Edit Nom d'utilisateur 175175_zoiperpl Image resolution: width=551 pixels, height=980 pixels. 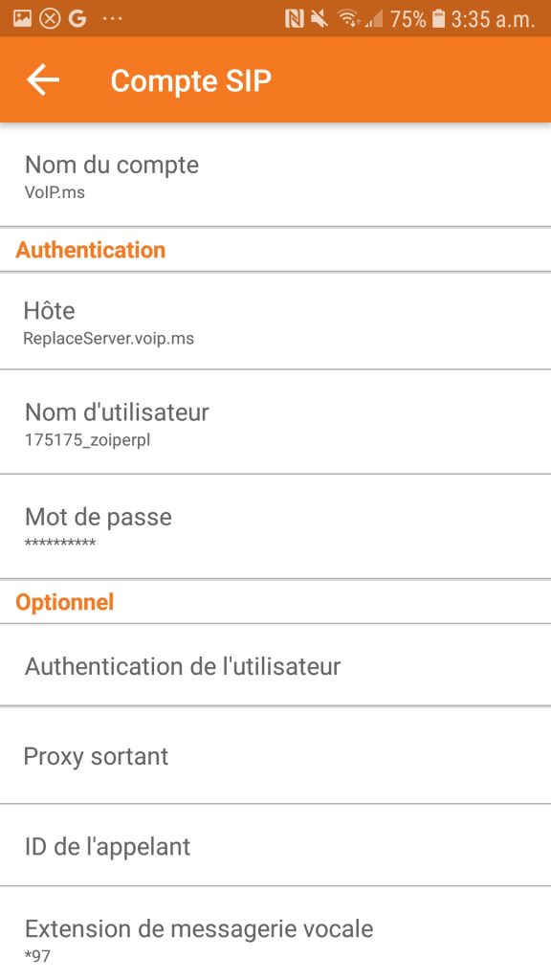[275, 422]
